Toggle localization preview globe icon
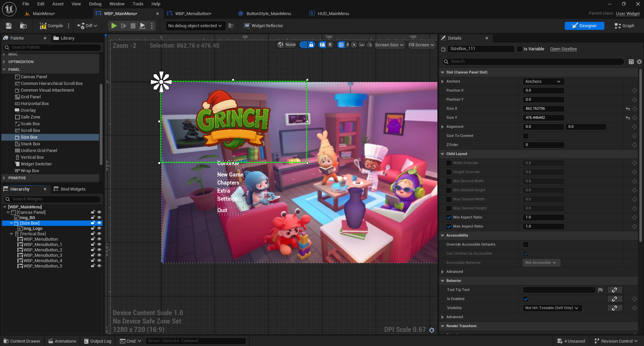The width and height of the screenshot is (644, 346). 281,45
